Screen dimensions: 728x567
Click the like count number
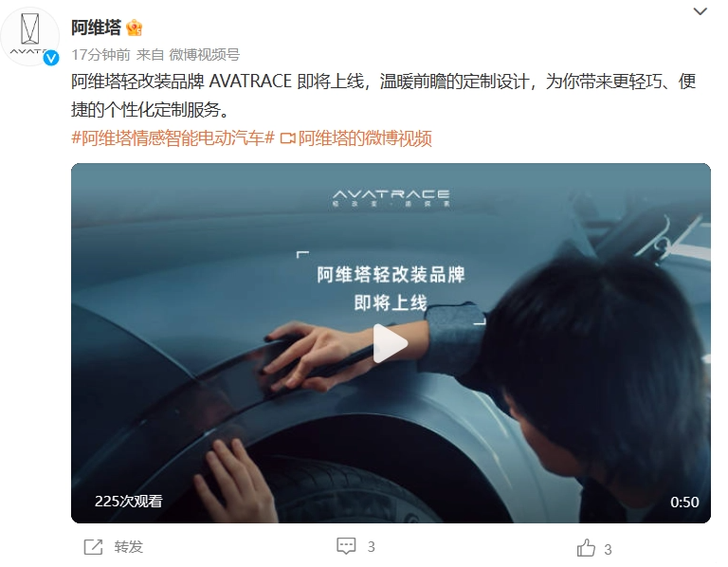pyautogui.click(x=608, y=550)
